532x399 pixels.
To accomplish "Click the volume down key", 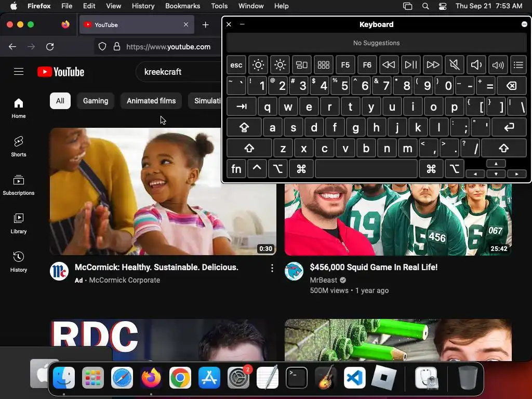I will click(x=476, y=65).
